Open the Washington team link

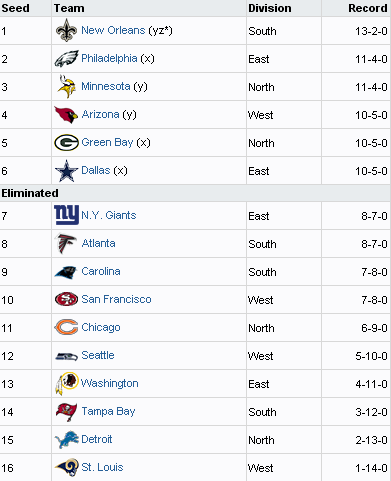point(110,383)
